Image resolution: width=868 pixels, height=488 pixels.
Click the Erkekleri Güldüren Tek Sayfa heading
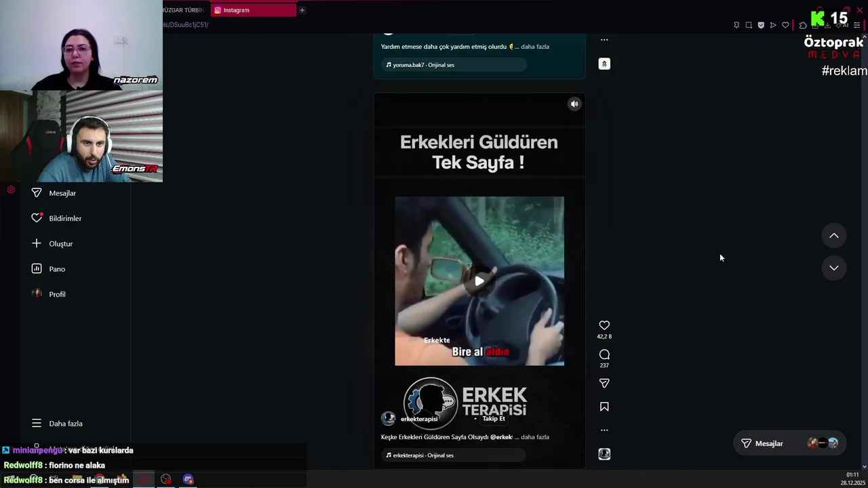479,152
